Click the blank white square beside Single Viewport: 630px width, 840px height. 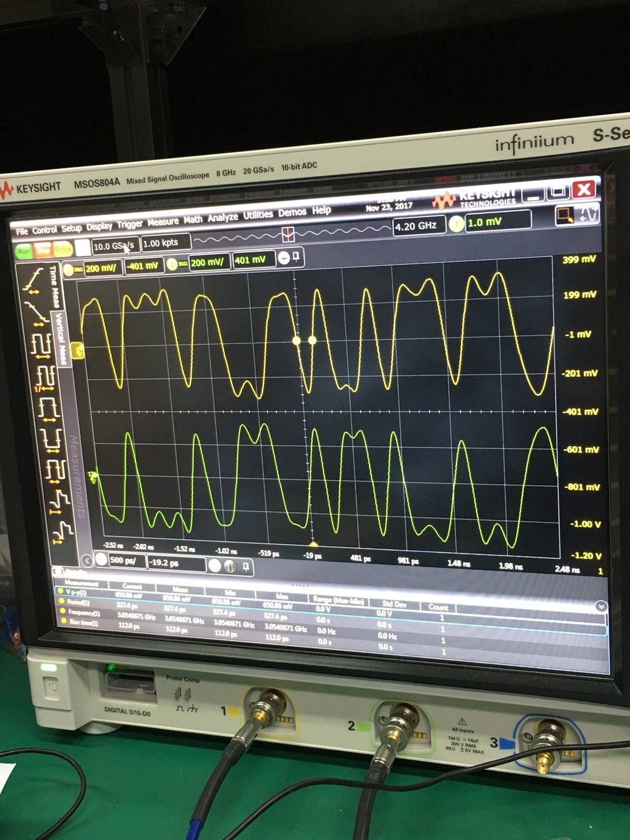click(x=83, y=248)
